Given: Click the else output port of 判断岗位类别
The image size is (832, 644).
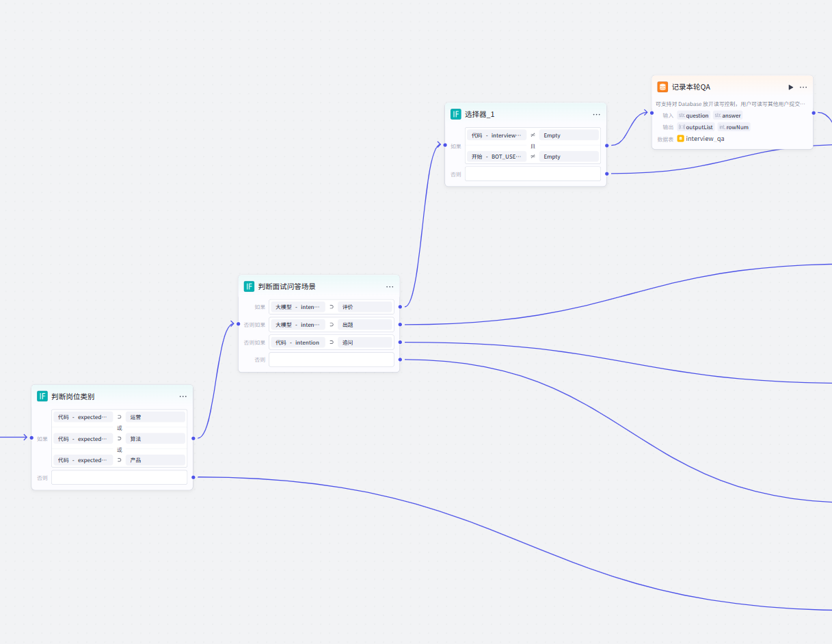Looking at the screenshot, I should point(193,477).
